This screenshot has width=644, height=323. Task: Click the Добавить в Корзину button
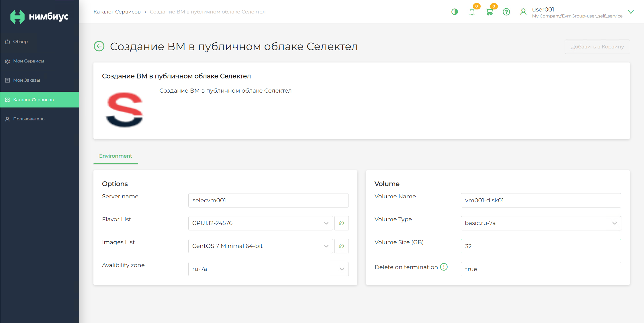[x=597, y=47]
